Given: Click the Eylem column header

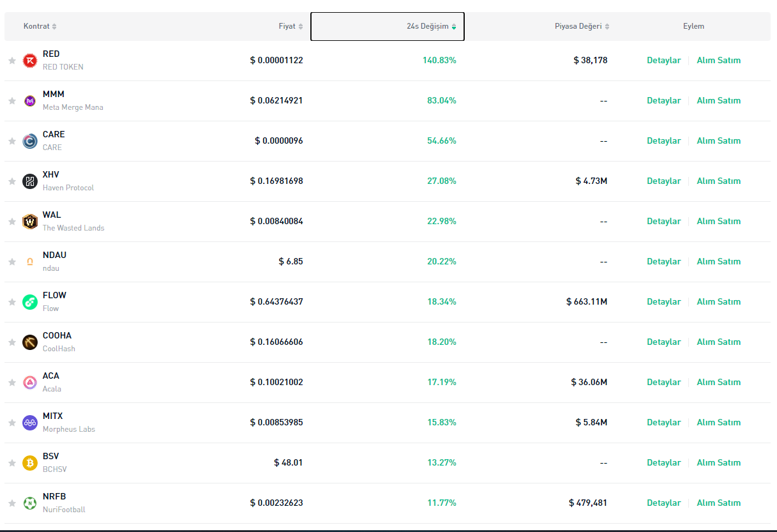Looking at the screenshot, I should [693, 27].
